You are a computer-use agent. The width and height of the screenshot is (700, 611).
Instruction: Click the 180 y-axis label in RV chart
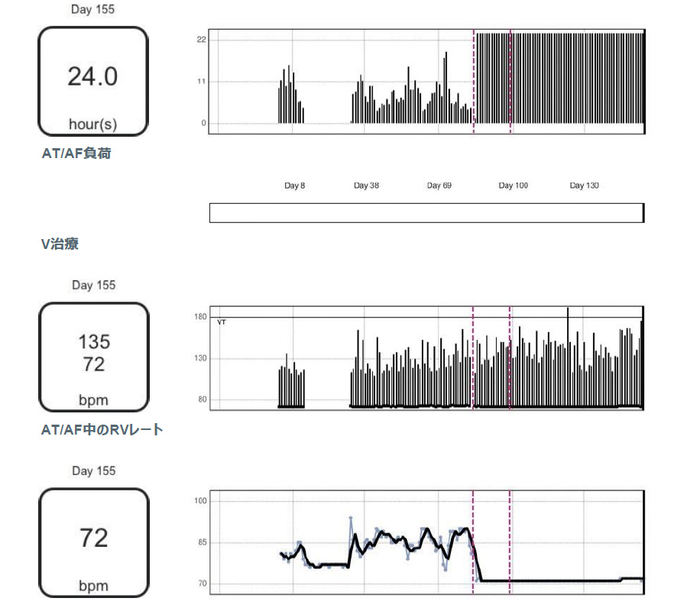point(201,317)
